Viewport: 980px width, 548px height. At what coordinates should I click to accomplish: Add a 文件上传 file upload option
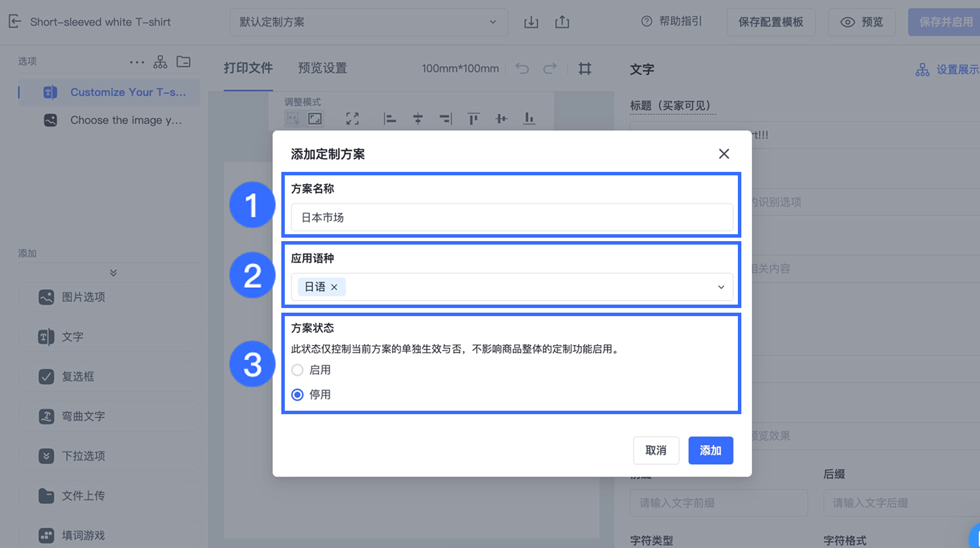[110, 496]
